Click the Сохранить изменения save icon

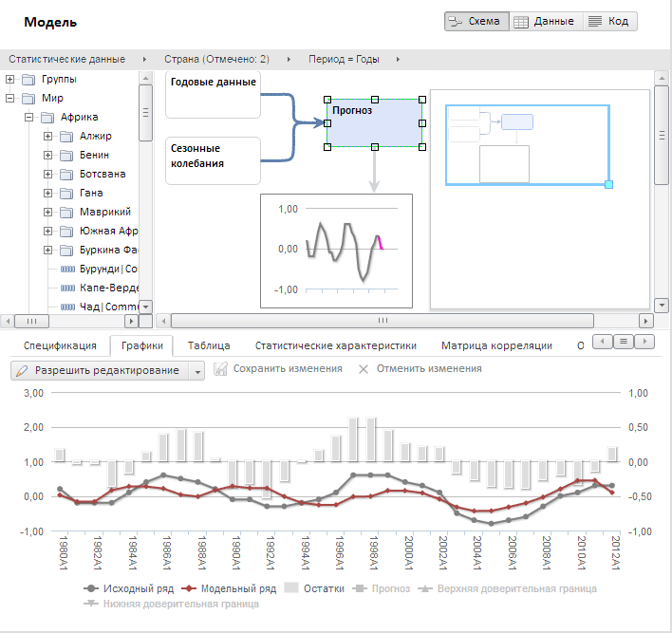click(220, 369)
